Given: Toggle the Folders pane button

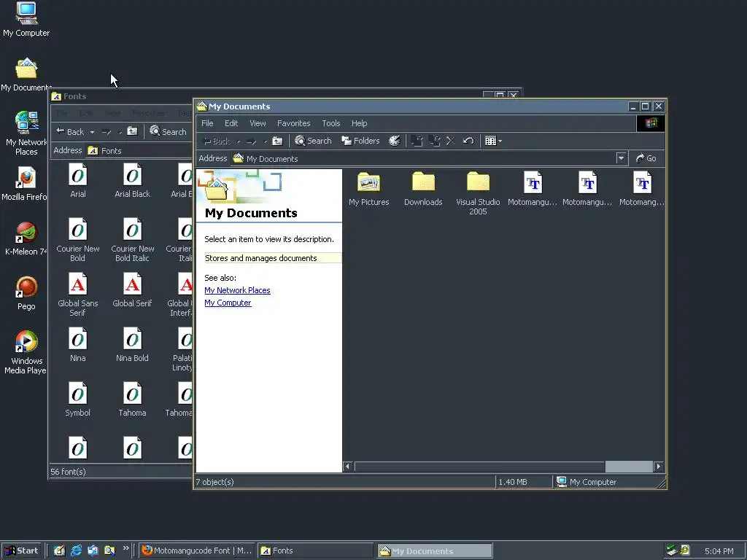Looking at the screenshot, I should point(360,141).
